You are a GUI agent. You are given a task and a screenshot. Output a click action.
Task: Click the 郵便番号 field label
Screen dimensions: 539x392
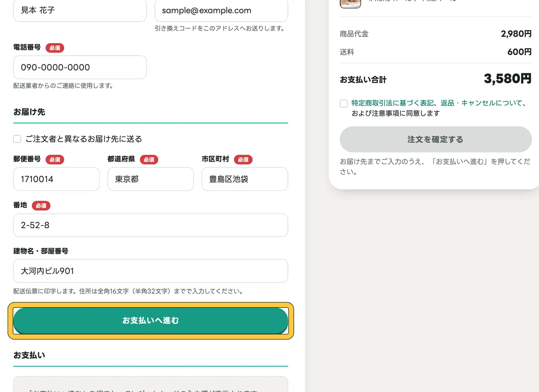coord(27,159)
